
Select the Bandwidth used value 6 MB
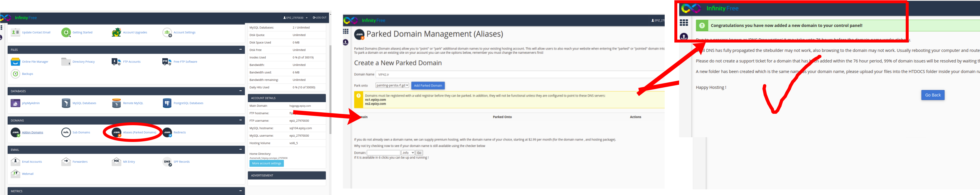pos(296,72)
